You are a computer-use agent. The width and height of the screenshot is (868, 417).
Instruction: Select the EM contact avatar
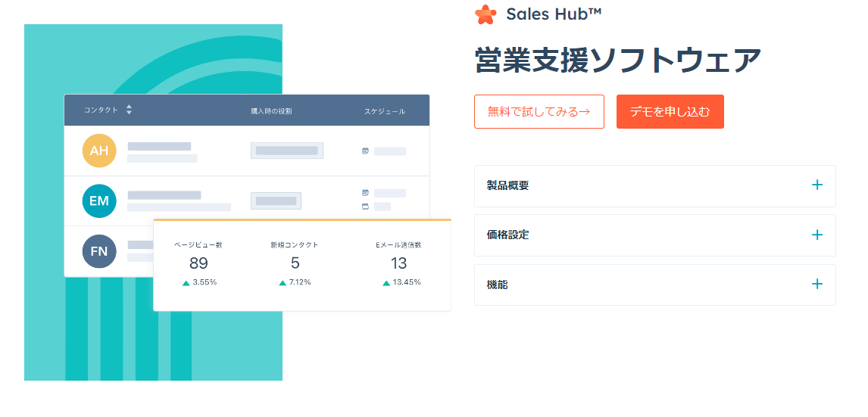(99, 201)
